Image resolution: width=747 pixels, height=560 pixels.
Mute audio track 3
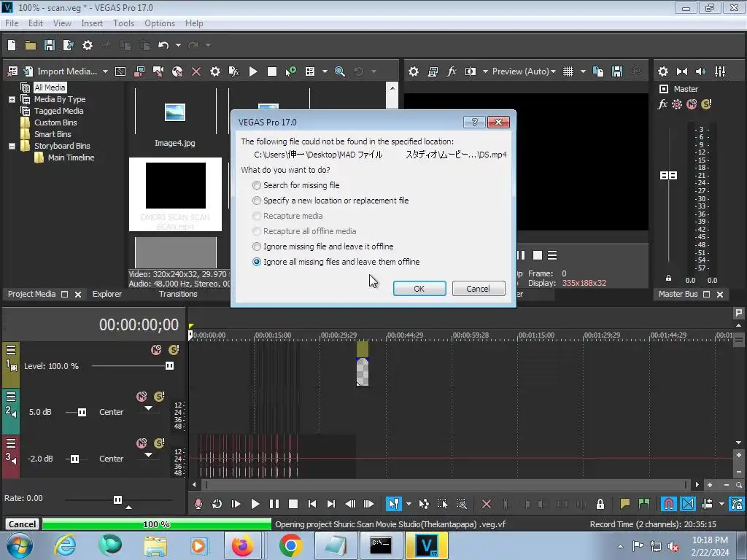coord(142,443)
